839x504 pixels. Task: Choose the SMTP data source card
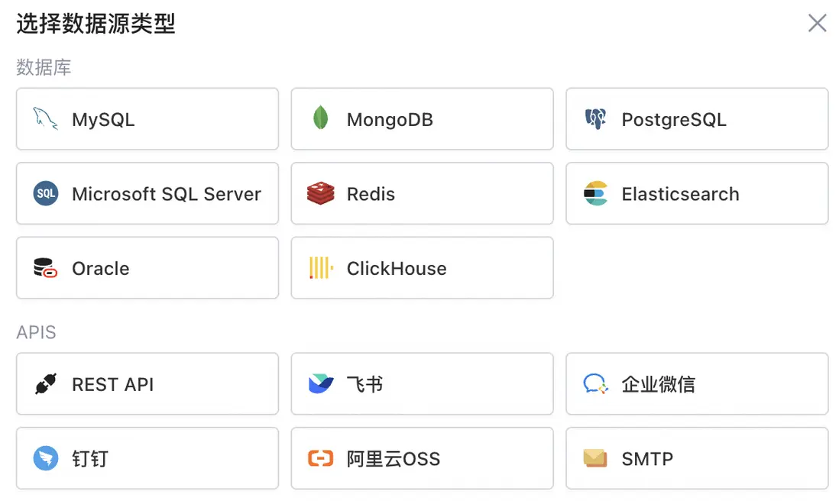coord(697,459)
